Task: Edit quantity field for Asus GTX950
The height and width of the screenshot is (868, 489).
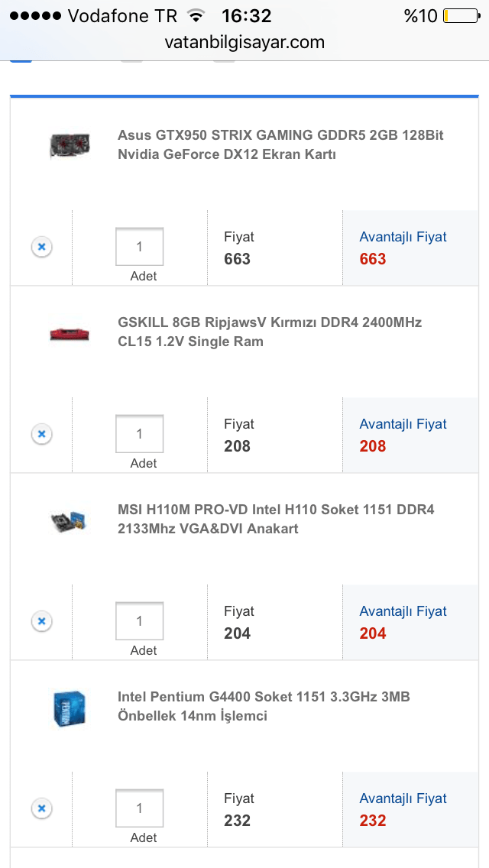Action: [x=139, y=247]
